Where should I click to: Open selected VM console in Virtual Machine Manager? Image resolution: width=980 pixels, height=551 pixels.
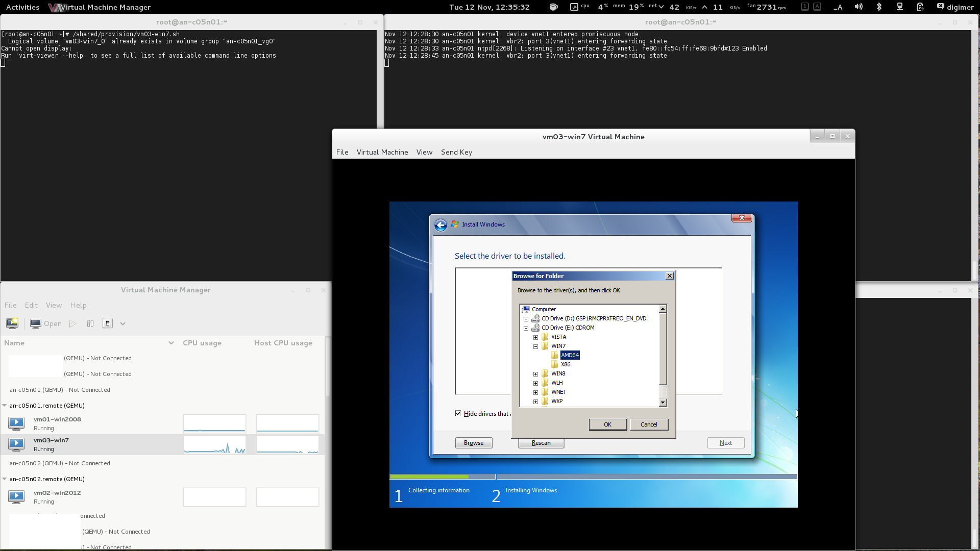pos(46,323)
